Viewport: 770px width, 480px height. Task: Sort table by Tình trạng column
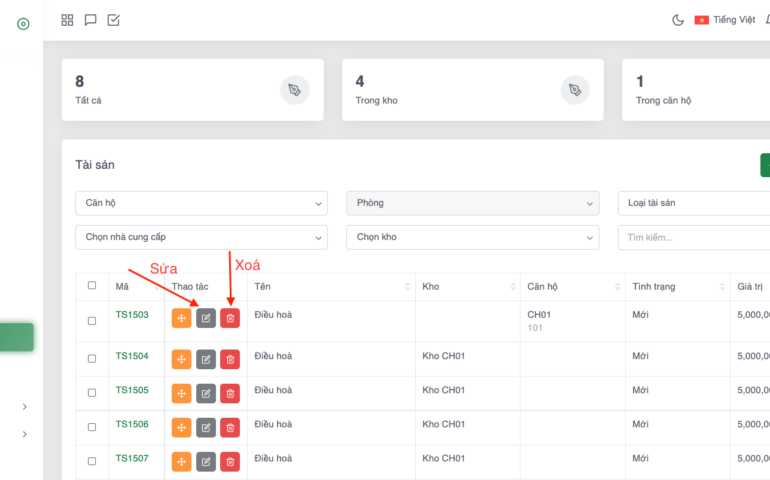coord(675,287)
